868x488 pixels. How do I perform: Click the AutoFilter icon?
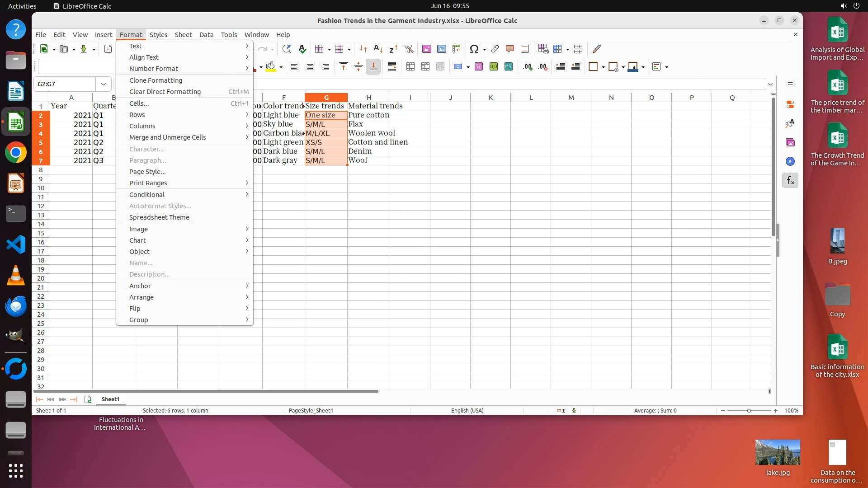pos(409,49)
